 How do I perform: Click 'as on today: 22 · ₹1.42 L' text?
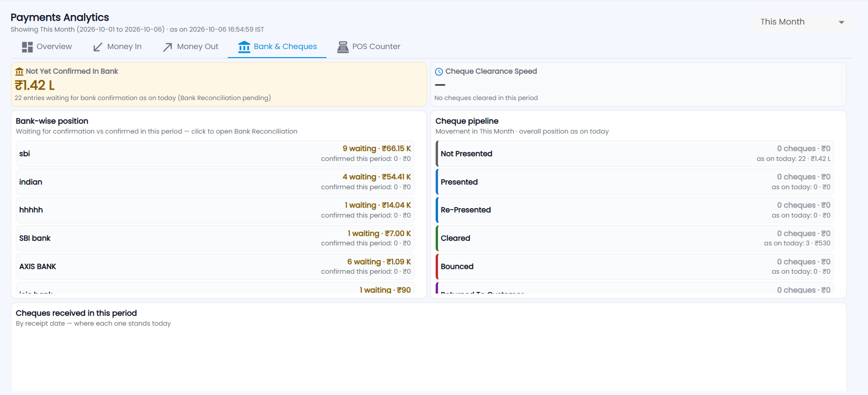point(793,159)
